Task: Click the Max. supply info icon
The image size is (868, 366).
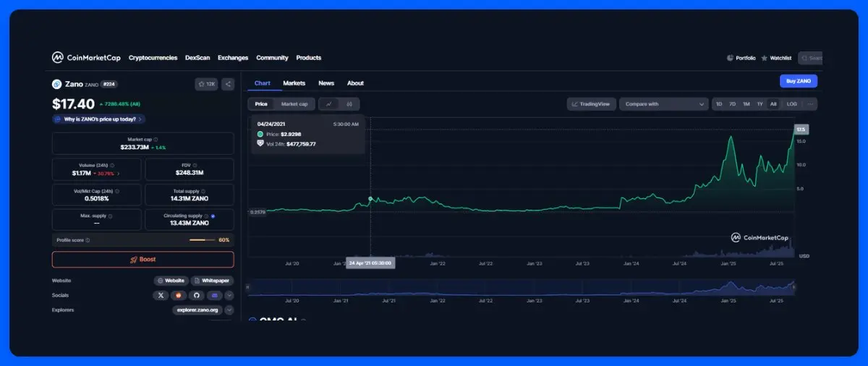Action: click(x=110, y=216)
